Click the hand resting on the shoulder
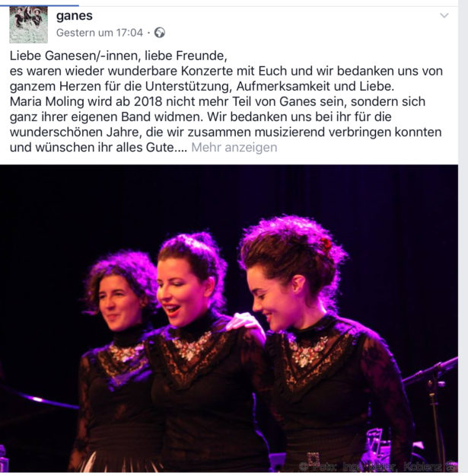This screenshot has height=476, width=468. 246,324
